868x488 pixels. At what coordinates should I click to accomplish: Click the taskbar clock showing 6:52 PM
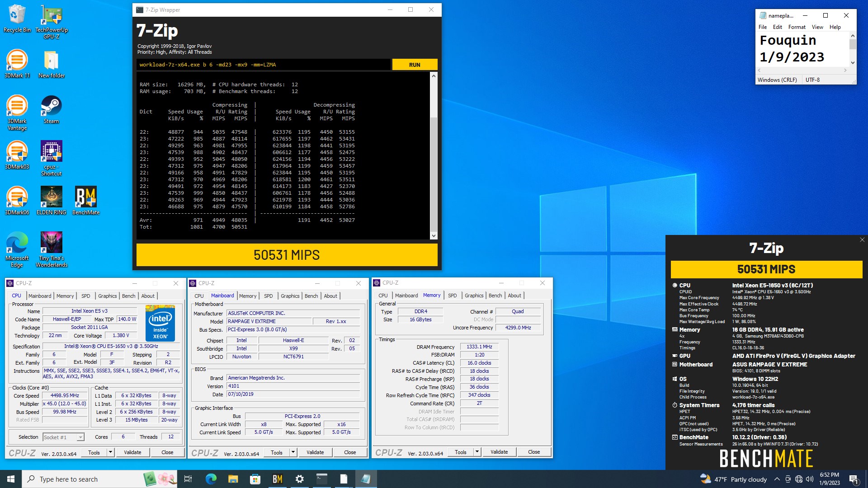pos(830,479)
